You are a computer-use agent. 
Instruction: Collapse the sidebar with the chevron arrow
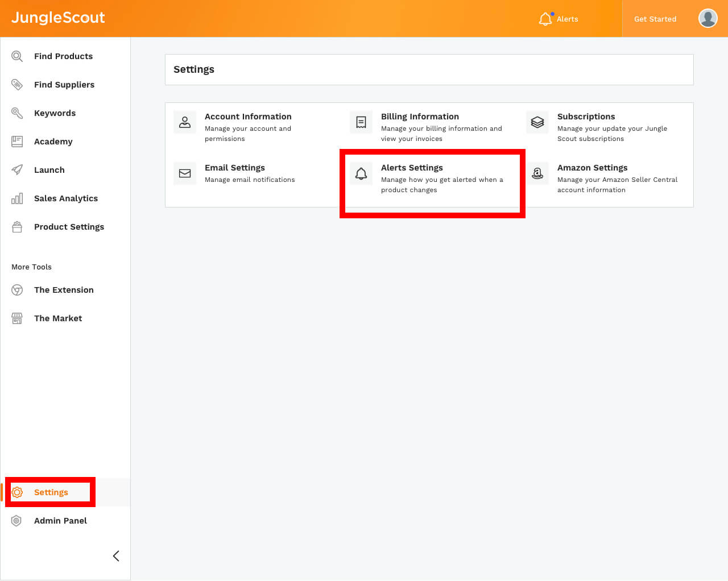click(x=116, y=556)
